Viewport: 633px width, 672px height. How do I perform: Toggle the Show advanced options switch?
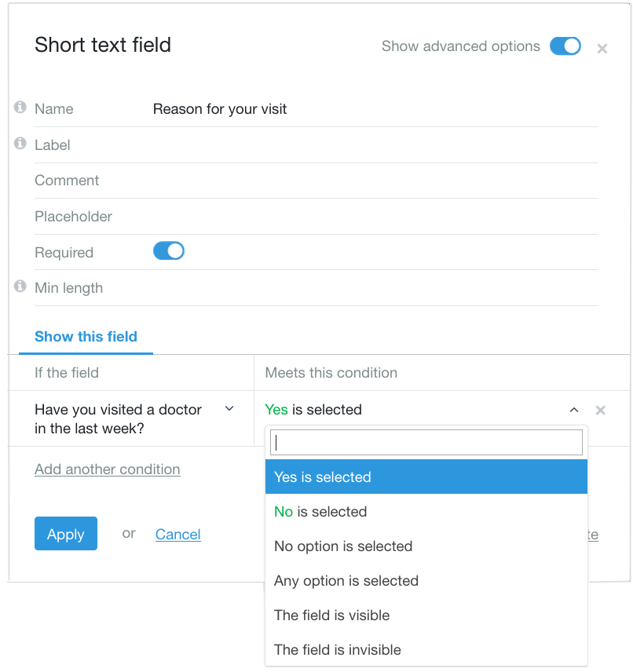[x=565, y=46]
